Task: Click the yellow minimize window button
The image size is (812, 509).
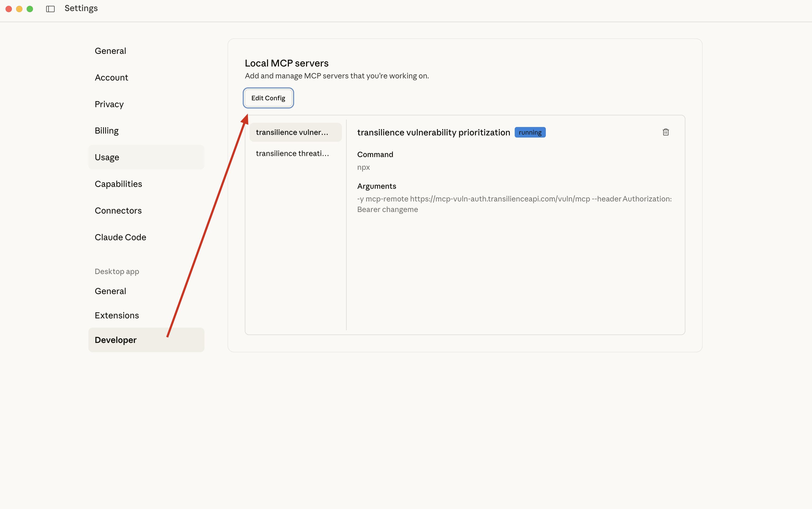Action: (x=19, y=9)
